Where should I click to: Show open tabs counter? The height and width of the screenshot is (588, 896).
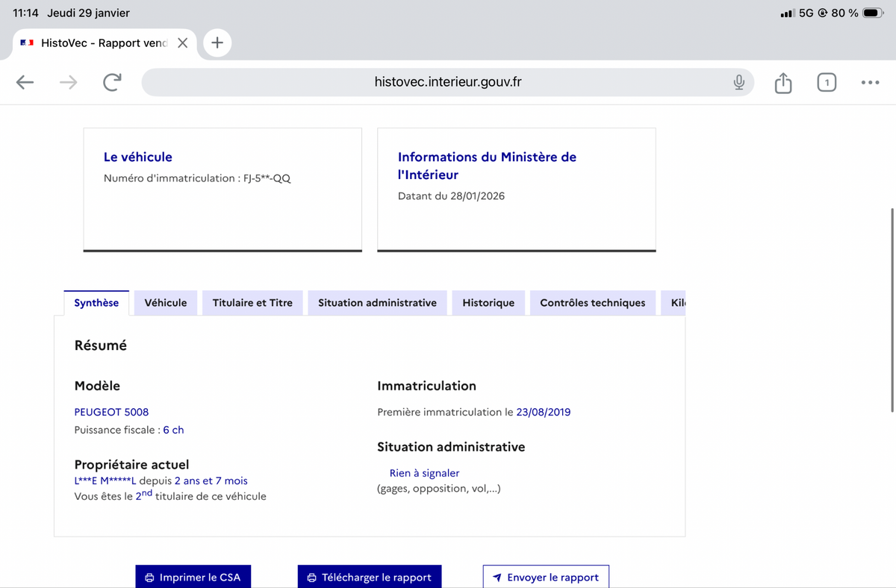[826, 82]
